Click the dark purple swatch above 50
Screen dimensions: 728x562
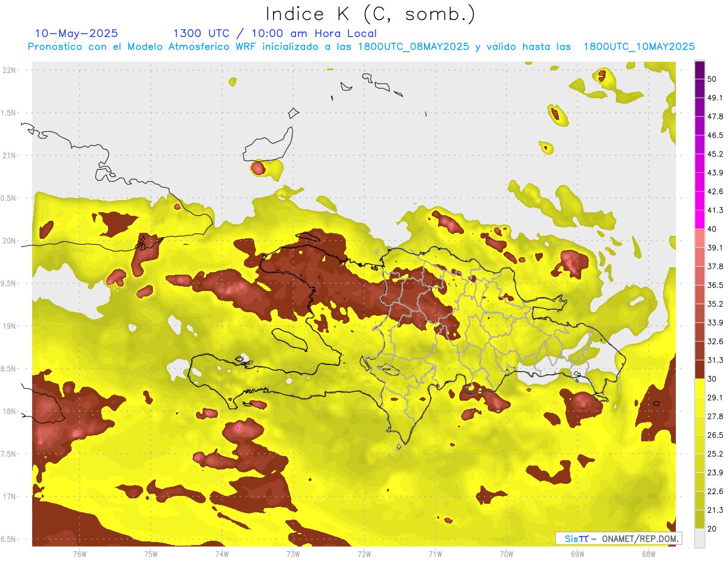[699, 70]
